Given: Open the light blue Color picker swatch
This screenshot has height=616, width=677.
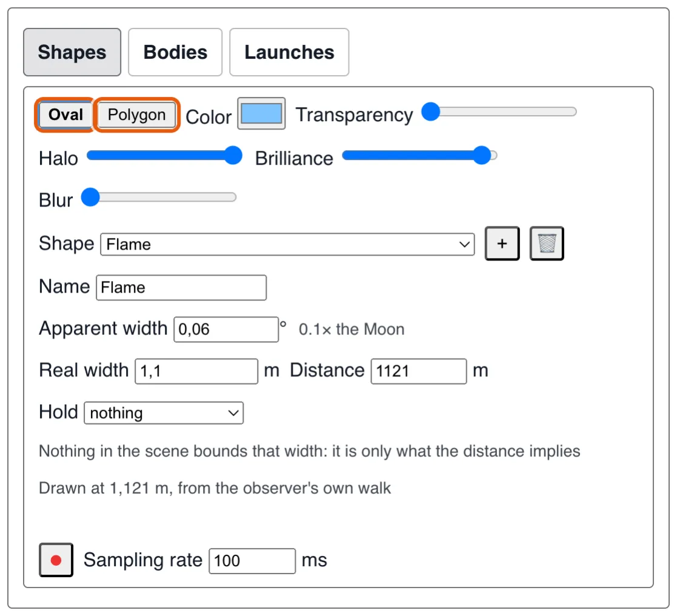Looking at the screenshot, I should [261, 113].
